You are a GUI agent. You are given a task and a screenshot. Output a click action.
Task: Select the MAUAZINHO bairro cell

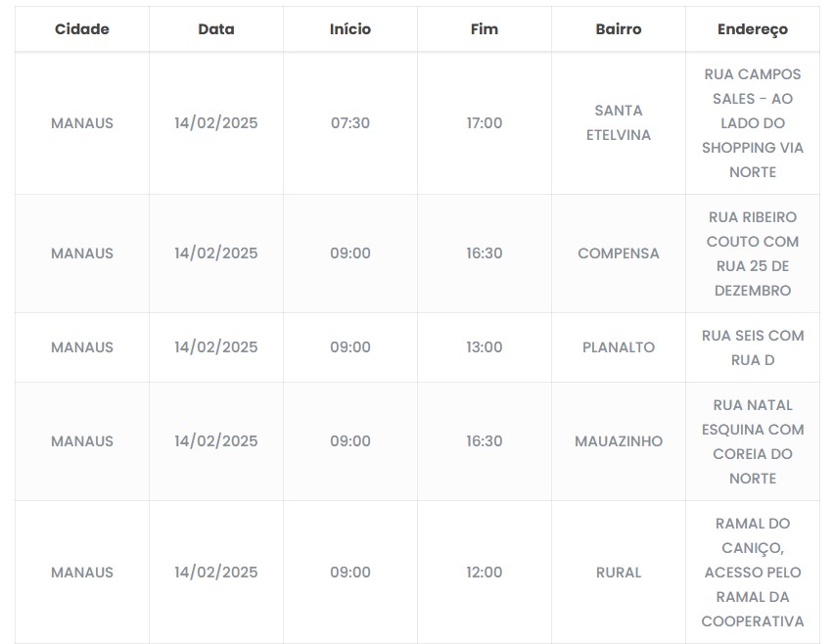tap(619, 441)
